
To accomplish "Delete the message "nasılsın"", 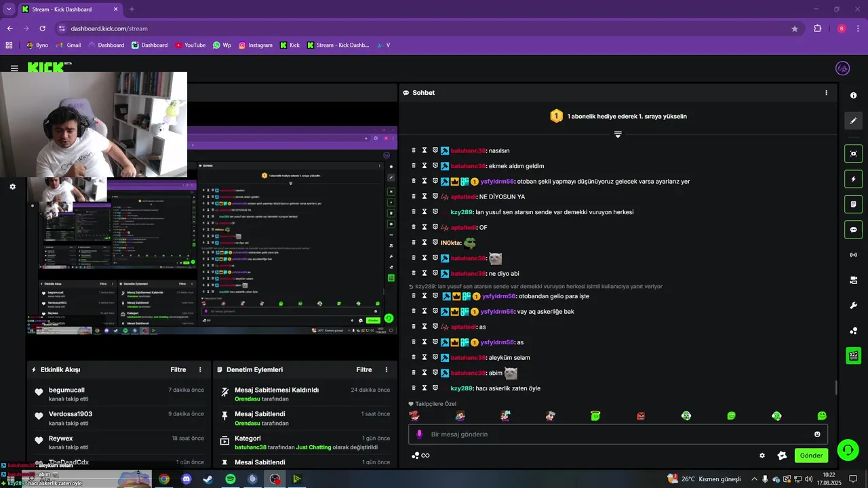I will [414, 150].
